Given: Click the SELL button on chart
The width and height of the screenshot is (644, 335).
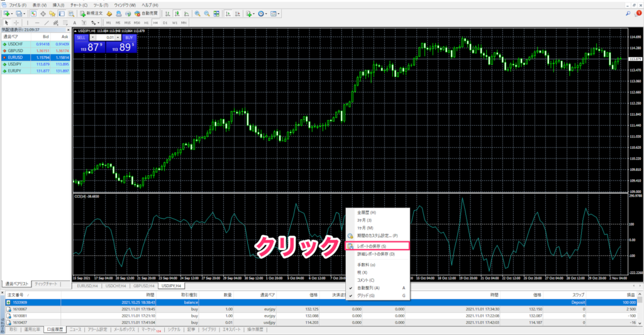Looking at the screenshot, I should point(81,37).
